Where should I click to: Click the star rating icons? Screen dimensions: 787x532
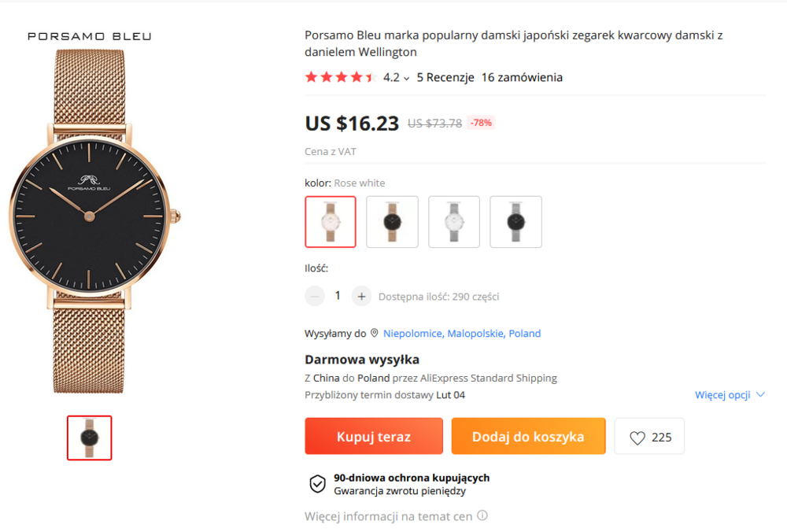[340, 77]
